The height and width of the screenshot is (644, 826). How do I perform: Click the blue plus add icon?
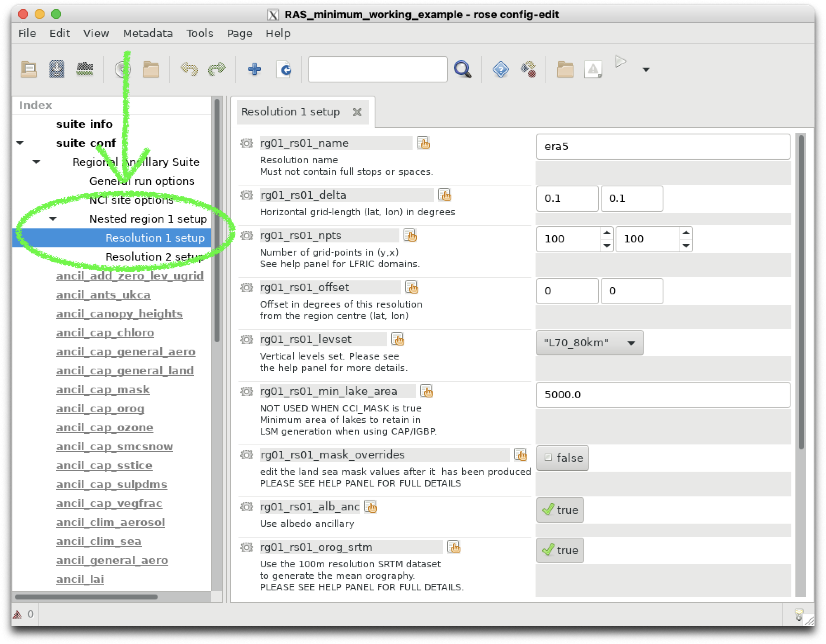tap(255, 69)
